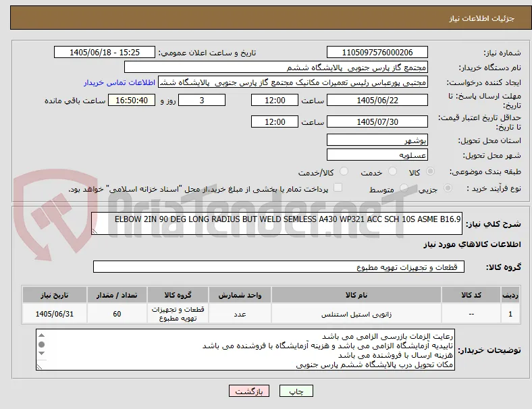Click the نام کالا column header
Viewport: 532px width, 409px height.
356,295
